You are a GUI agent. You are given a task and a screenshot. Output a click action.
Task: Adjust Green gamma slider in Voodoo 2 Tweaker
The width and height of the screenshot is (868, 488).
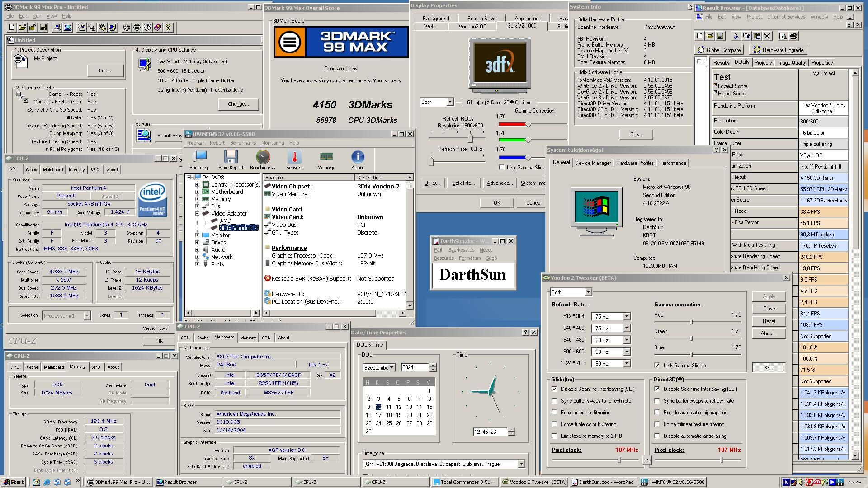(x=691, y=338)
